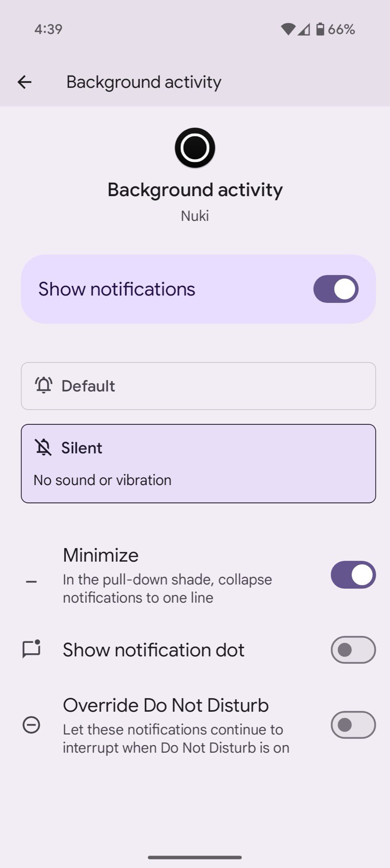Tap the Override Do Not Disturb label

[x=165, y=705]
